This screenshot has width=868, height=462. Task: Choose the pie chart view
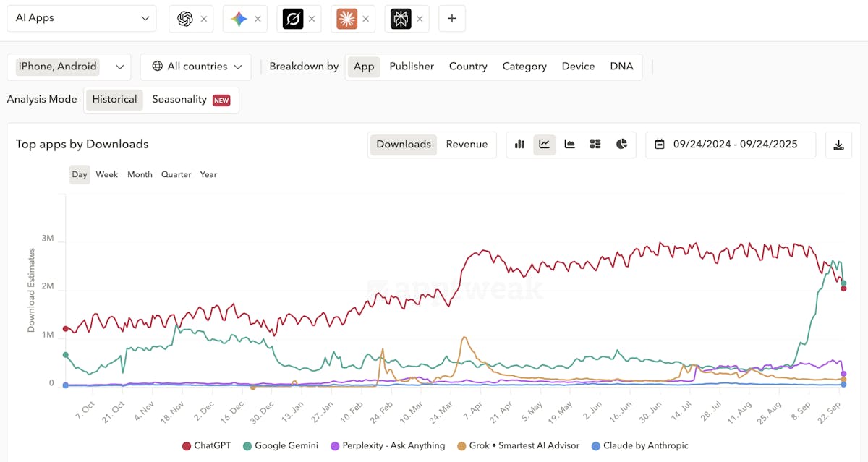point(621,145)
